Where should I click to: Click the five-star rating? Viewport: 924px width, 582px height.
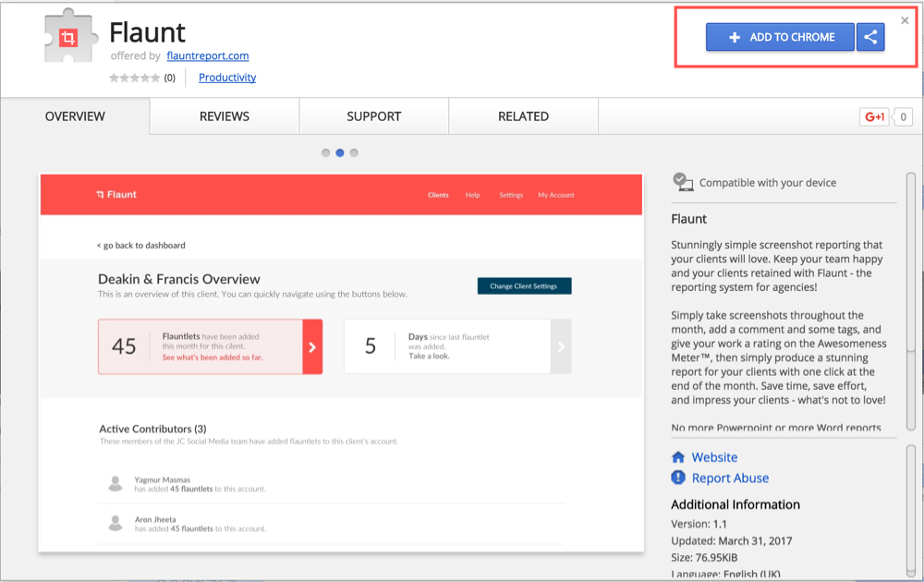point(134,78)
